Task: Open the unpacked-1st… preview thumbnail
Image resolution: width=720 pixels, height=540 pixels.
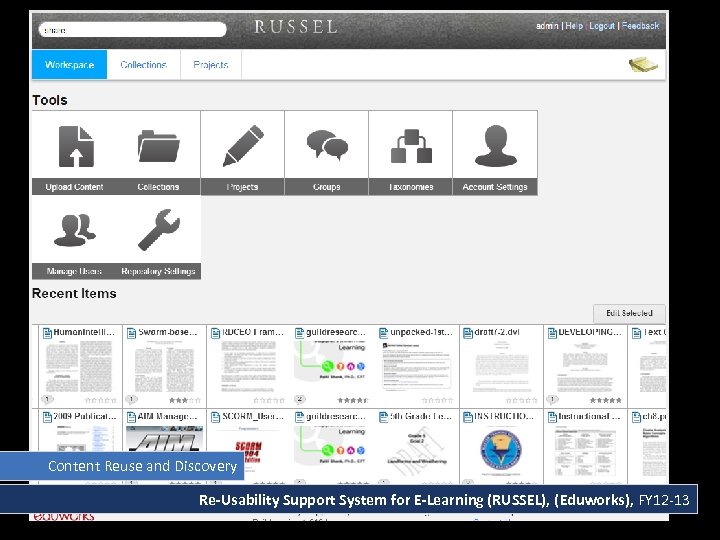Action: tap(417, 366)
